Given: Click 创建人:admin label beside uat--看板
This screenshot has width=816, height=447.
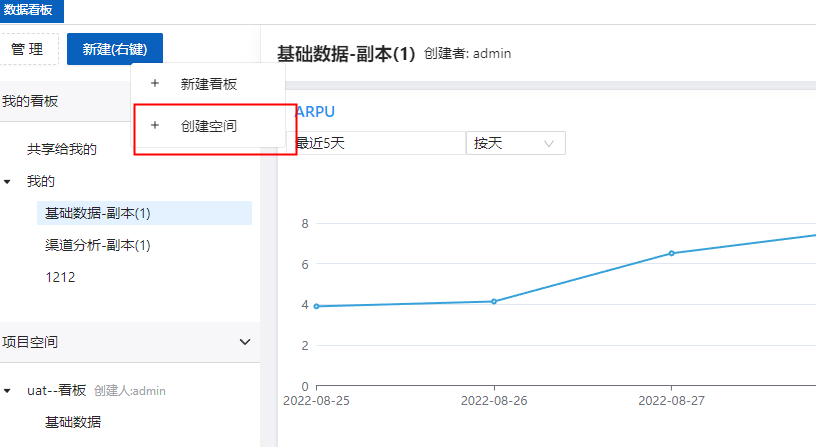Looking at the screenshot, I should coord(130,391).
